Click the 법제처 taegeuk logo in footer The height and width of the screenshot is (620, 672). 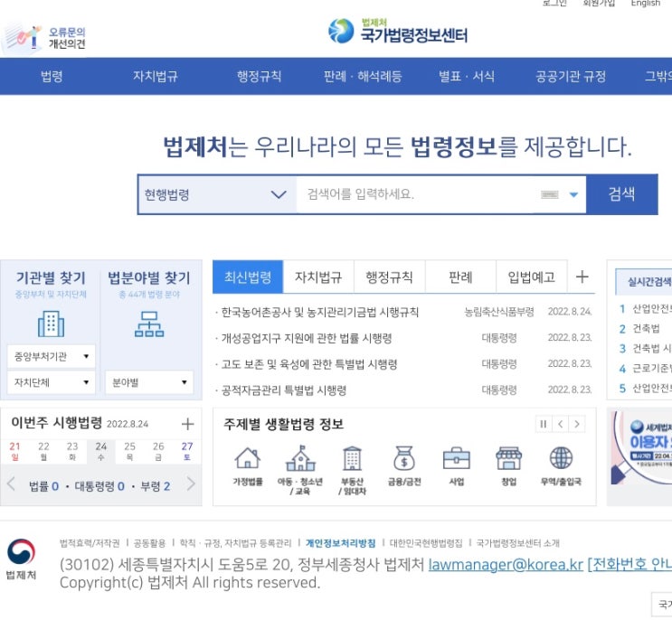[21, 558]
